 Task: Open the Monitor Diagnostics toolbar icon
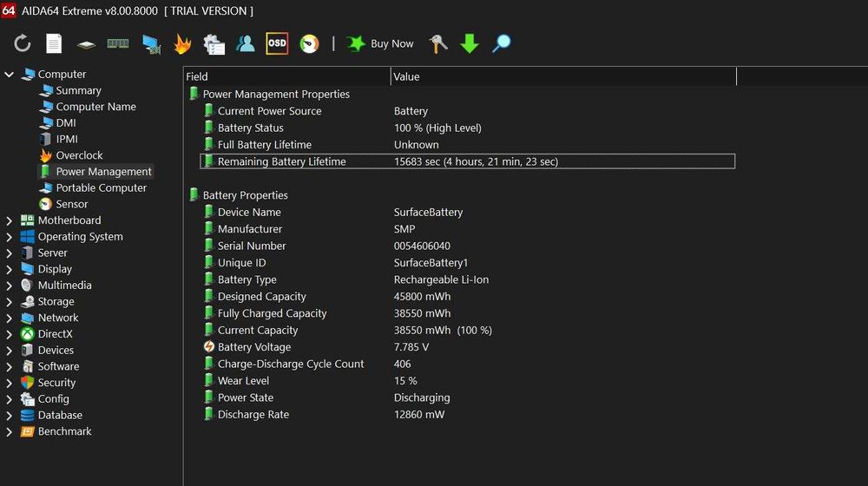coord(150,43)
